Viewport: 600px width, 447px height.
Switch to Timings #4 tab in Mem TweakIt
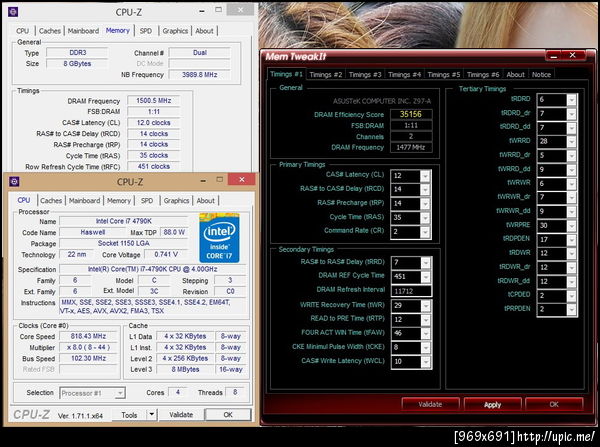coord(404,75)
